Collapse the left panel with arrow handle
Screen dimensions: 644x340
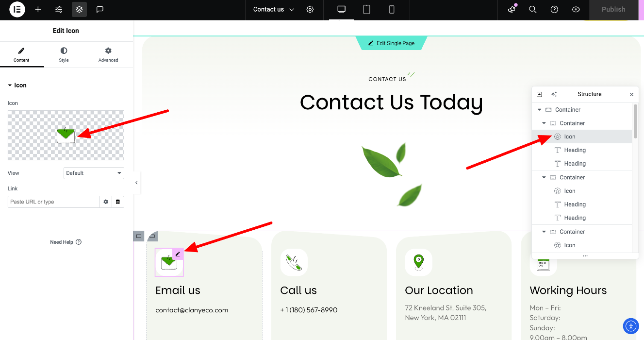(136, 183)
